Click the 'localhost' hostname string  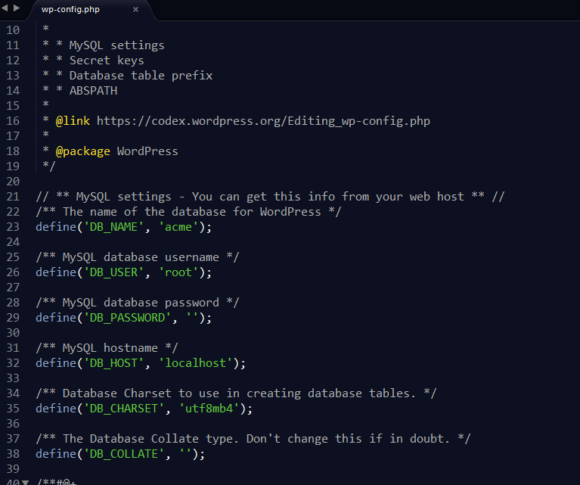tap(195, 363)
